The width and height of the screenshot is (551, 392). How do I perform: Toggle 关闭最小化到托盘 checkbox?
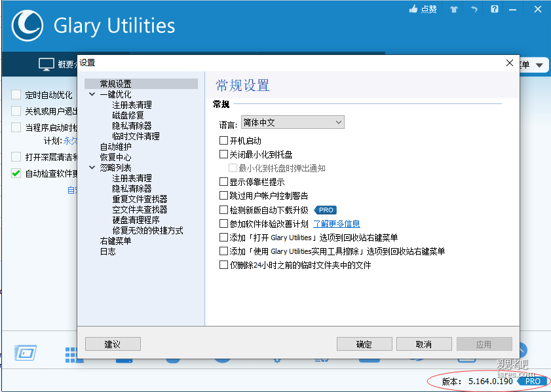click(223, 154)
